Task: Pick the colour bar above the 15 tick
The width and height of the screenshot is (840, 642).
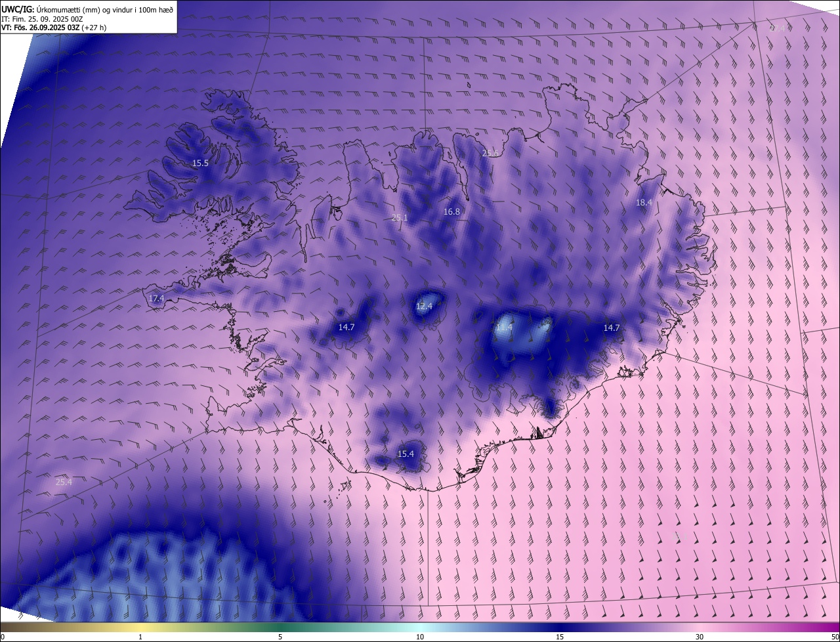Action: tap(560, 627)
